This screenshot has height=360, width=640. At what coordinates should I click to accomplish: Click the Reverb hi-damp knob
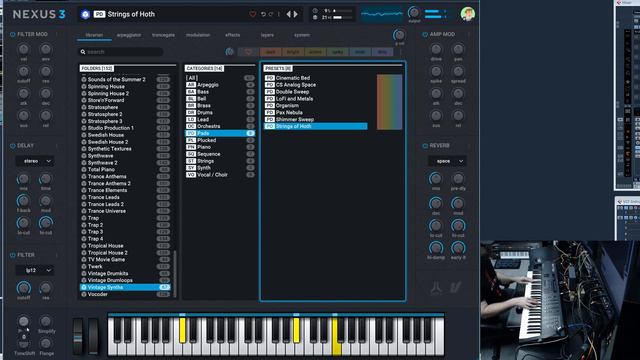(x=436, y=248)
